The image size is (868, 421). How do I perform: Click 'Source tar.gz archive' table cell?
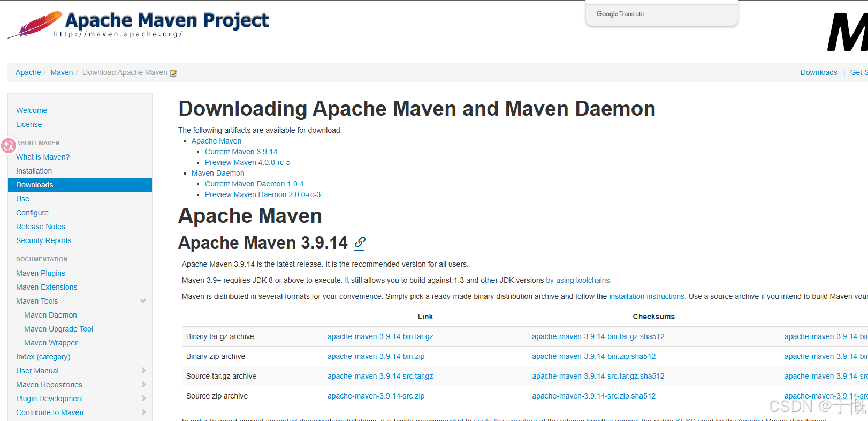pyautogui.click(x=222, y=376)
